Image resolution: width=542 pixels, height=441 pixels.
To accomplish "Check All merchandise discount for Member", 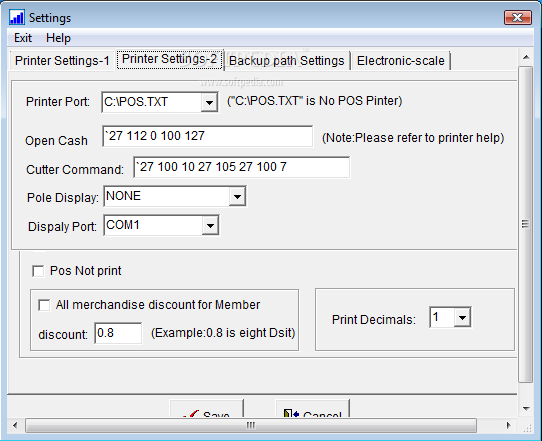I will pos(44,305).
